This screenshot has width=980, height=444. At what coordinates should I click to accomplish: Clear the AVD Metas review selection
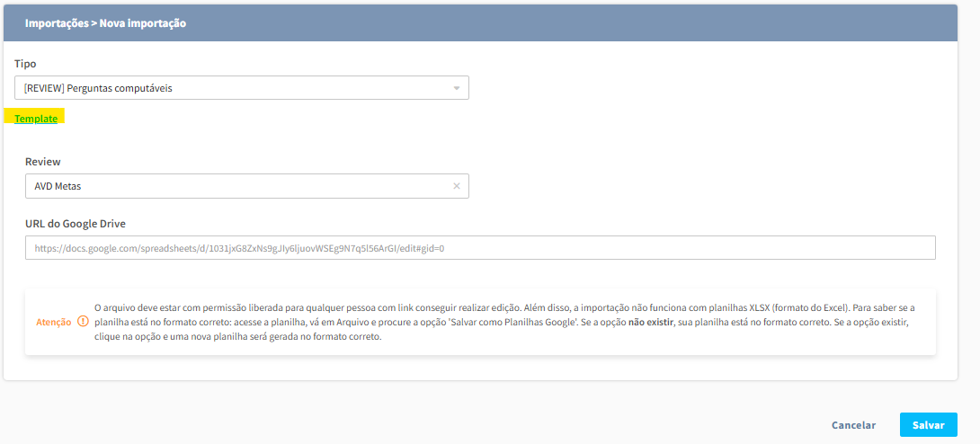click(456, 186)
